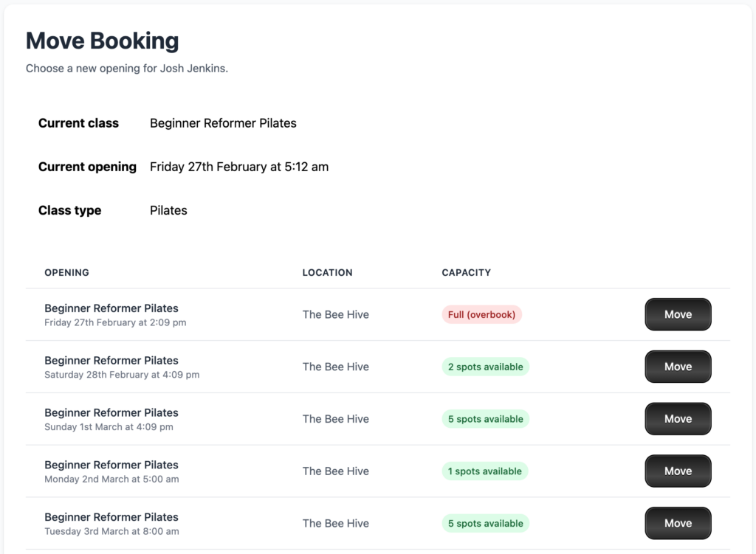Select the Move Booking page heading
The image size is (756, 554).
(102, 41)
